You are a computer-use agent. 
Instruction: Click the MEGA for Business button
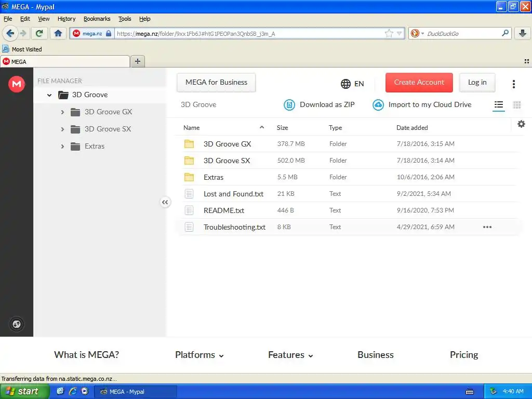point(216,83)
